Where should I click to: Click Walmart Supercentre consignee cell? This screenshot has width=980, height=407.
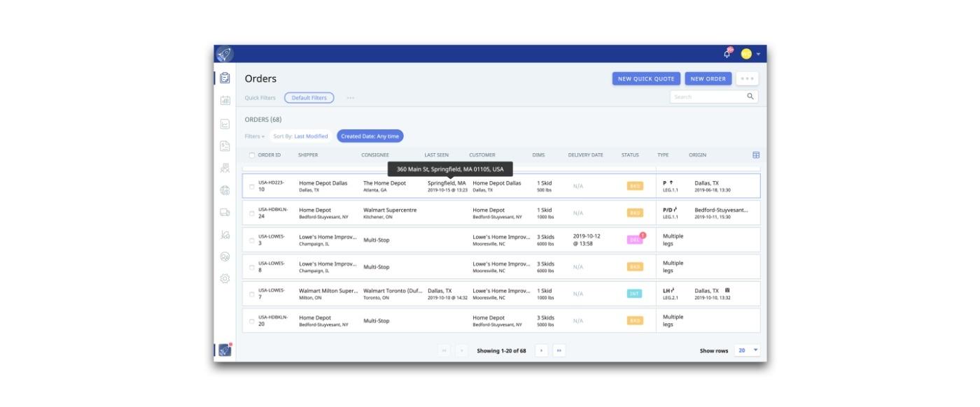tap(390, 213)
